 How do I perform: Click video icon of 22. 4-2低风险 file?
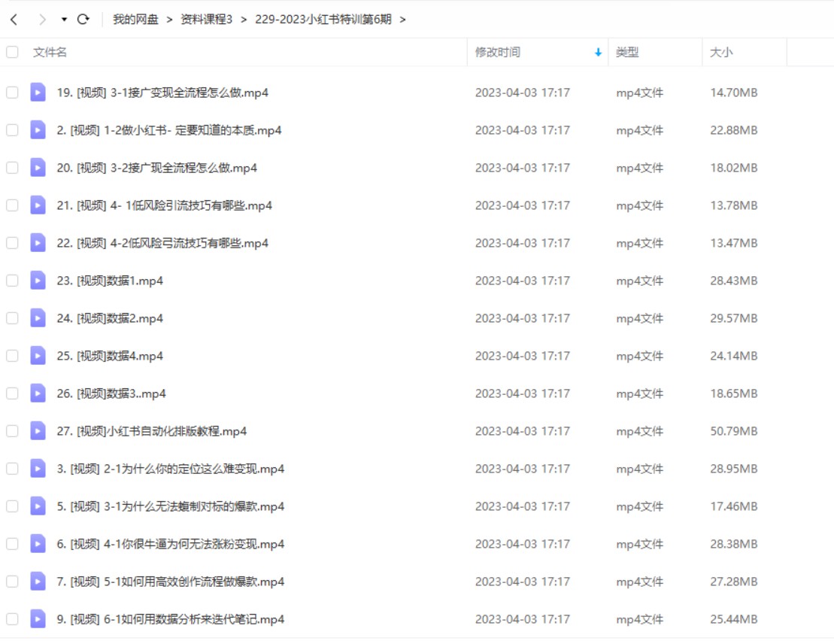point(38,243)
